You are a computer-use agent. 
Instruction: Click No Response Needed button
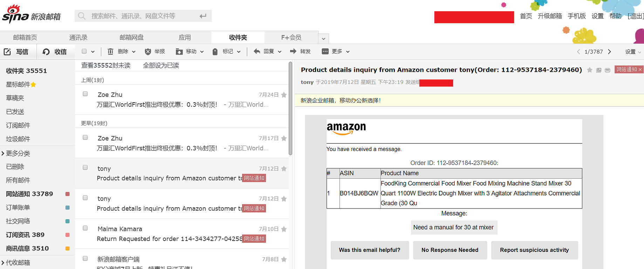click(x=450, y=250)
